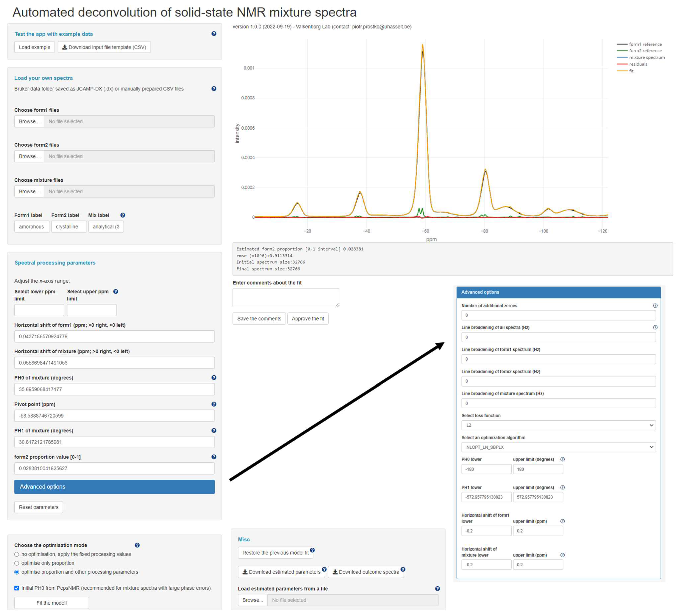Click help icon next to Mix label

coord(123,215)
